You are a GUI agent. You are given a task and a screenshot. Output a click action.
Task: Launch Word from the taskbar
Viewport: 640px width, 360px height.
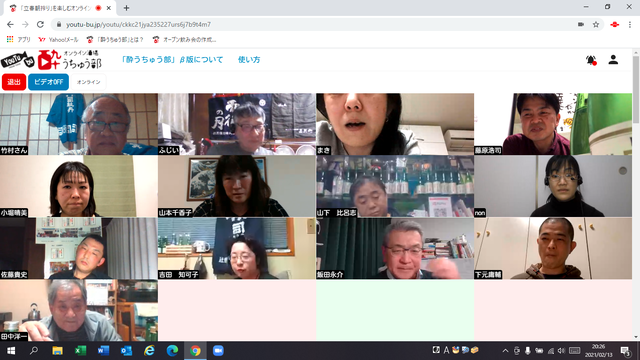click(103, 351)
